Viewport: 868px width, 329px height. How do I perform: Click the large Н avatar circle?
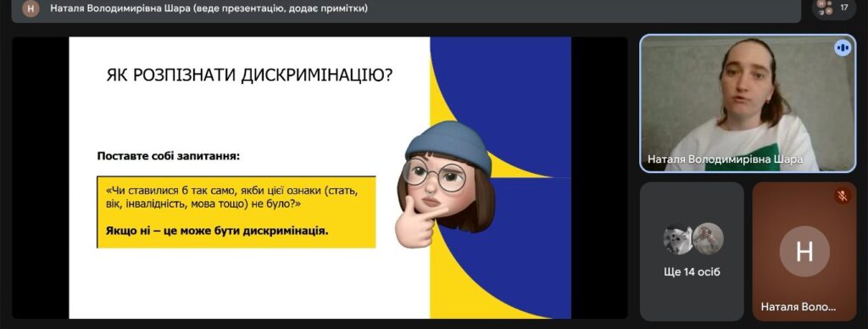coord(804,252)
